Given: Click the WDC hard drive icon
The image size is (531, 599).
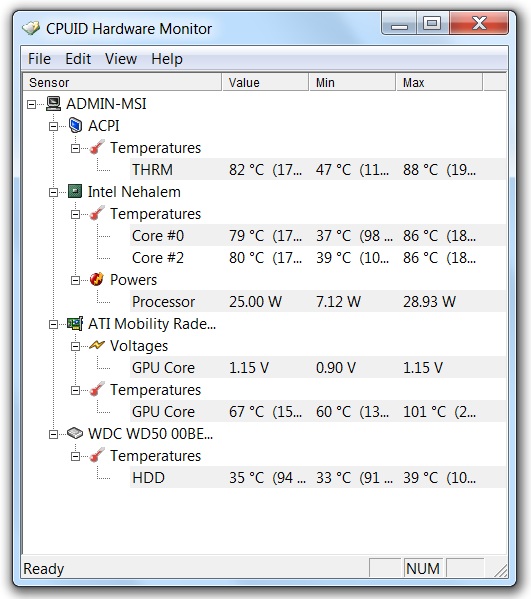Looking at the screenshot, I should pos(75,434).
